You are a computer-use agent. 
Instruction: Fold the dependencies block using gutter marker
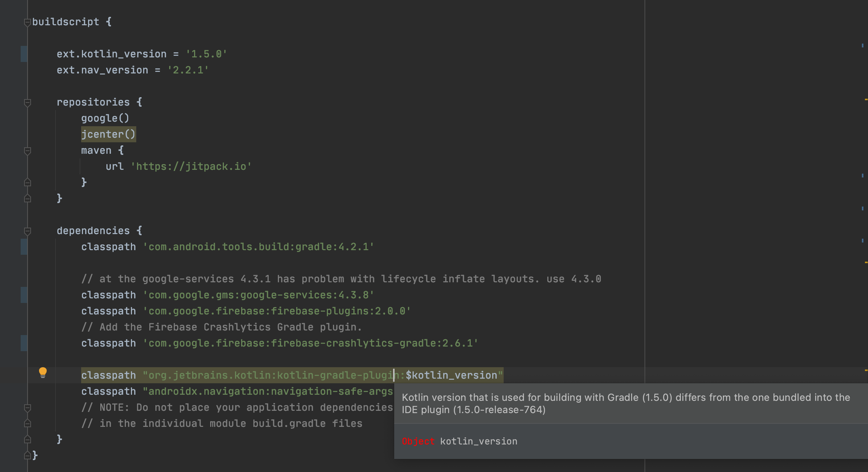[27, 231]
